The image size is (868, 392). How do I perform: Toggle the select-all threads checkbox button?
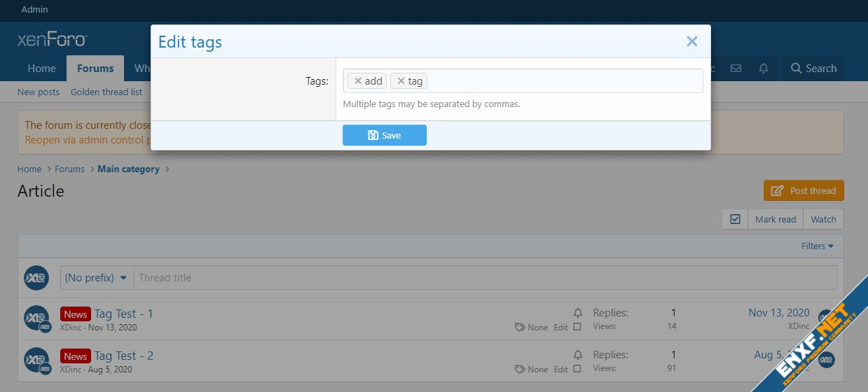tap(735, 219)
